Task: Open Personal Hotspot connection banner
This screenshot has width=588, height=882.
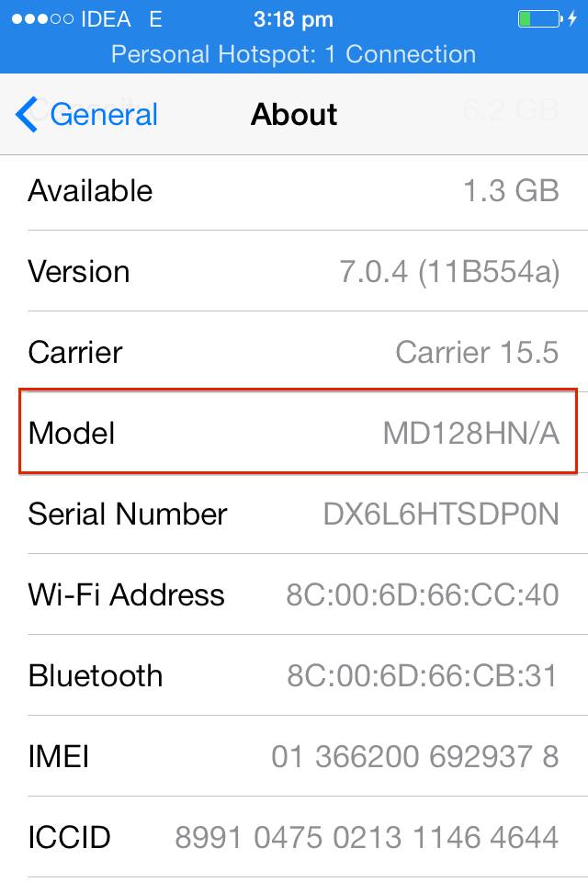Action: 294,54
